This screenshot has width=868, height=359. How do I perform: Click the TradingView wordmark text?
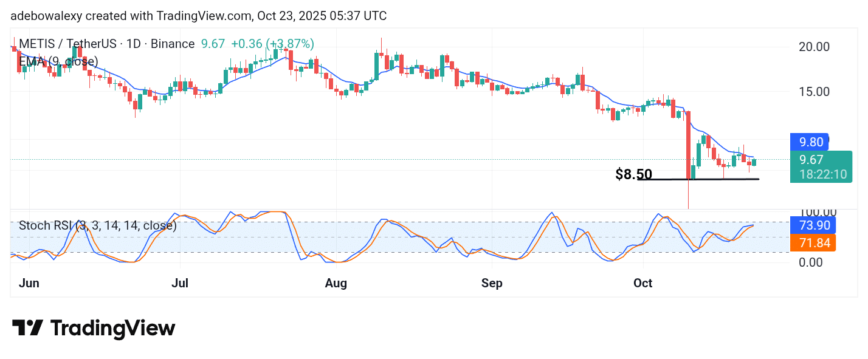click(x=112, y=329)
